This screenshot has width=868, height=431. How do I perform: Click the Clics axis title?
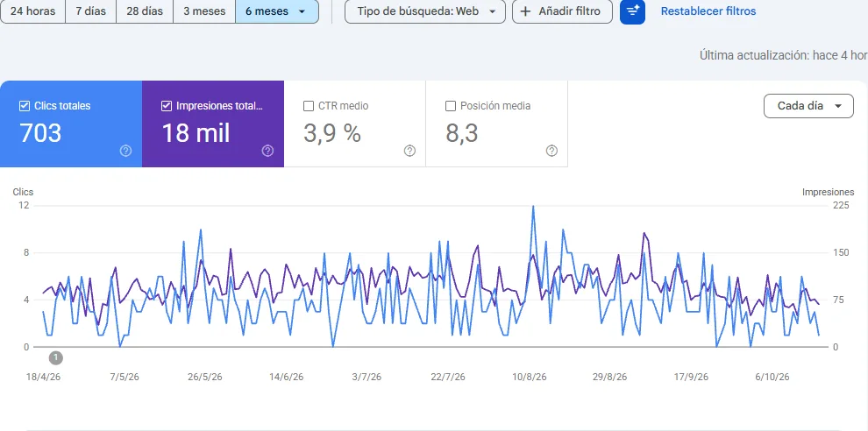click(x=24, y=192)
